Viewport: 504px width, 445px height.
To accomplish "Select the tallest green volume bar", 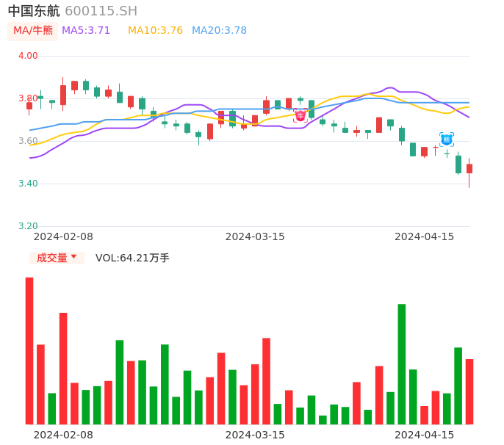I will click(x=402, y=363).
